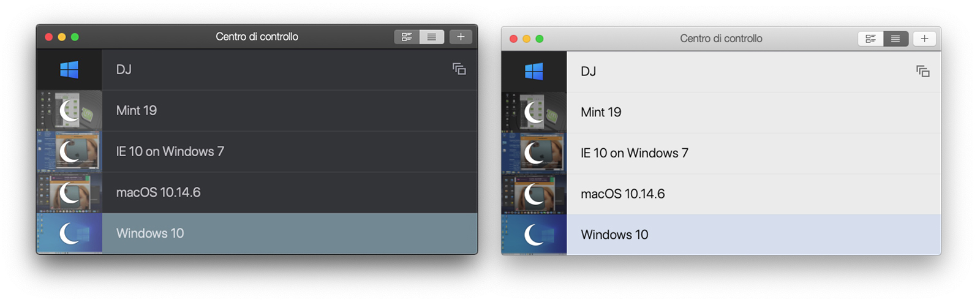Select IE 10 on Windows 7 thumbnail, light window
Image resolution: width=980 pixels, height=302 pixels.
pos(534,154)
